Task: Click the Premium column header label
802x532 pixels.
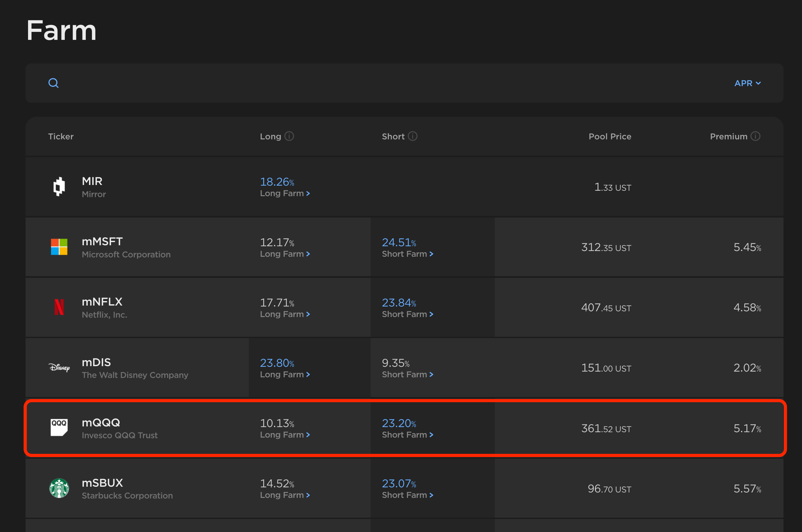Action: click(x=729, y=137)
